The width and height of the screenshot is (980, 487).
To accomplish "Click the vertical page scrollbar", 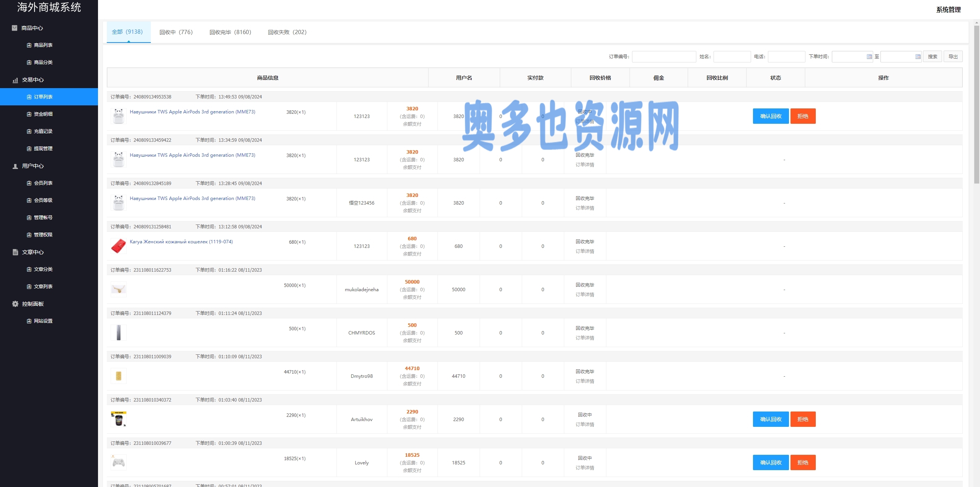I will click(976, 103).
